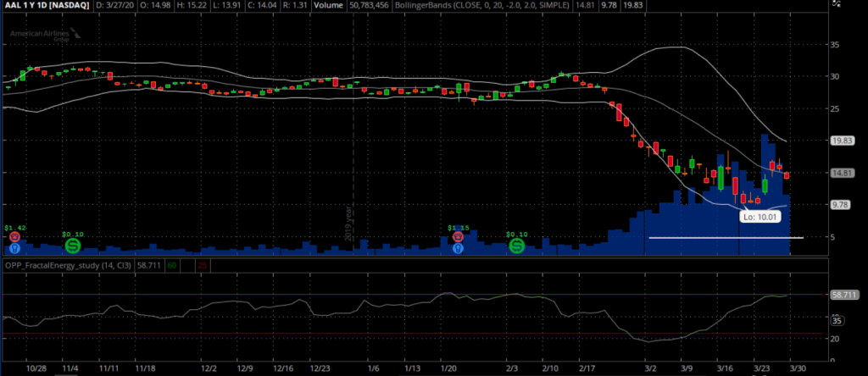Click the American Airlines Group logo
Image resolution: width=868 pixels, height=376 pixels.
point(45,35)
